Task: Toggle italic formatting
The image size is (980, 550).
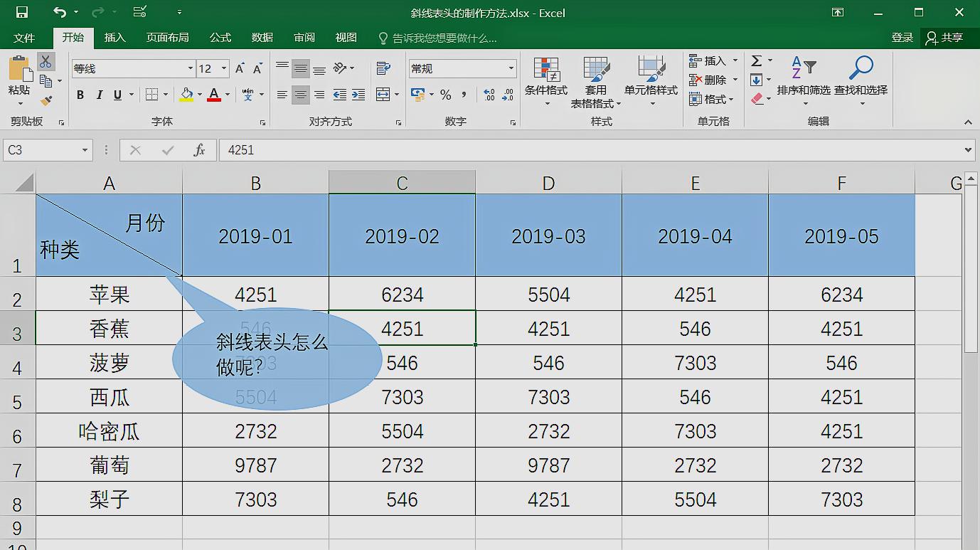Action: pyautogui.click(x=99, y=95)
